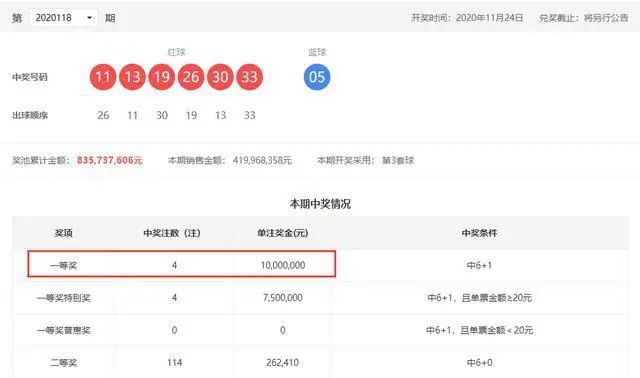The image size is (640, 378).
Task: Select the red ball 11
Action: 103,77
